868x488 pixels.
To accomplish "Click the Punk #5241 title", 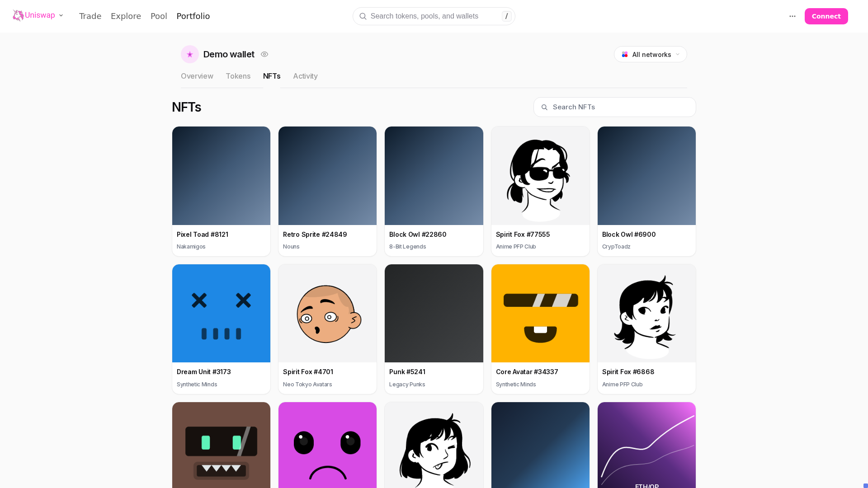I will [x=407, y=372].
